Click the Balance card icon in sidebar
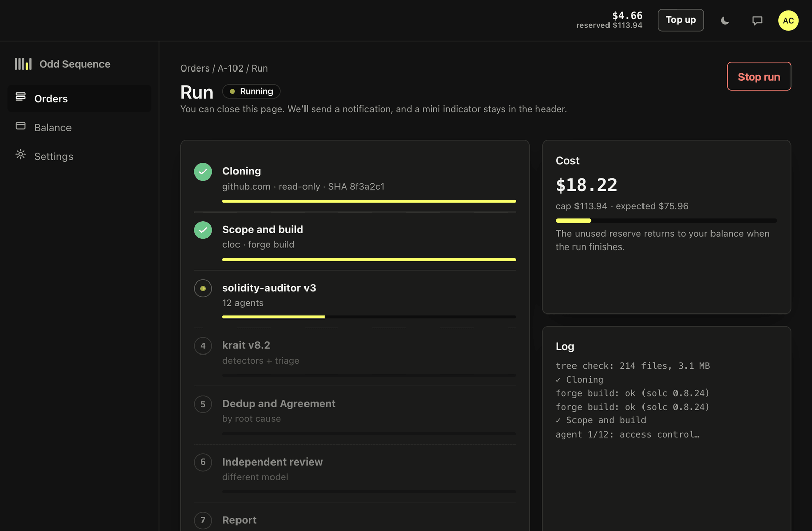 point(20,125)
